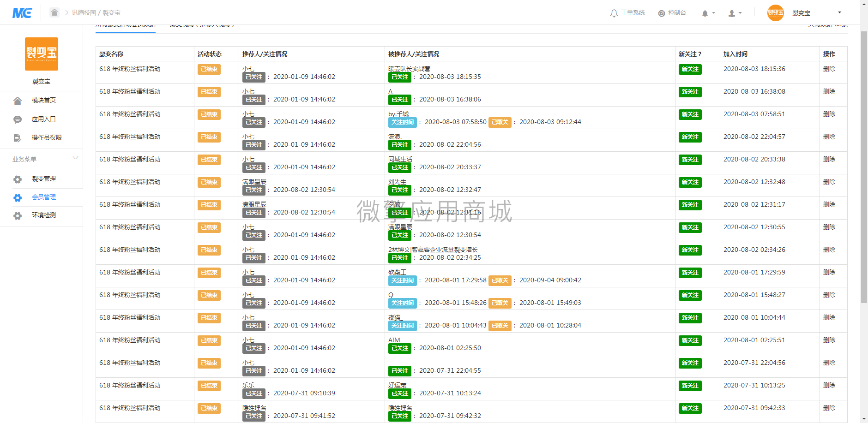Click the 被推荐人/关注情况 column header
The image size is (868, 423).
pyautogui.click(x=414, y=54)
